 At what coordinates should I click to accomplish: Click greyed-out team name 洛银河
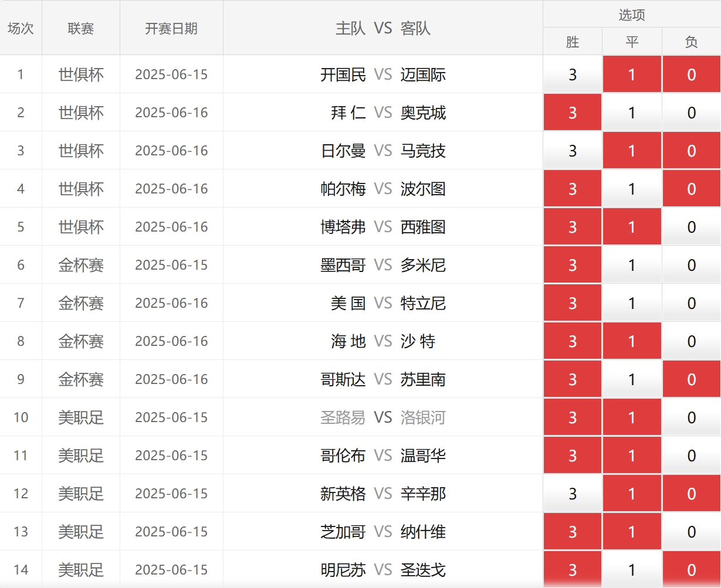(x=423, y=417)
